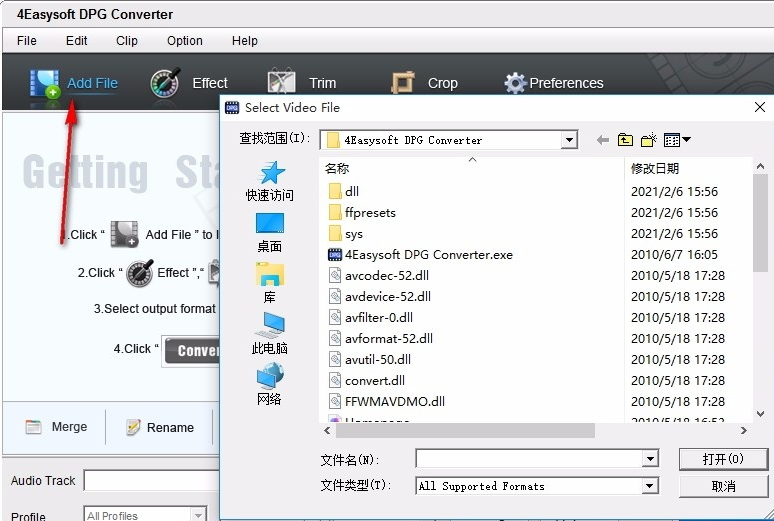
Task: Open the view menu icon in dialog
Action: [677, 140]
